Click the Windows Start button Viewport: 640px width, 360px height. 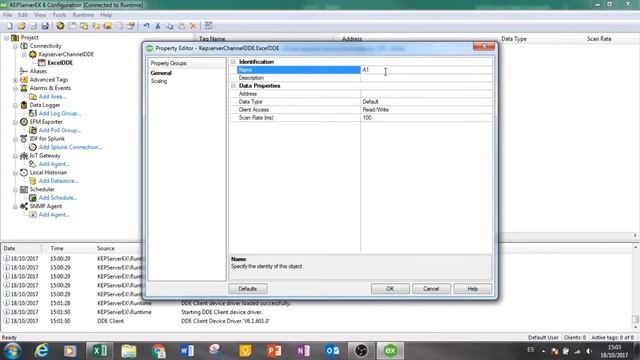point(12,351)
